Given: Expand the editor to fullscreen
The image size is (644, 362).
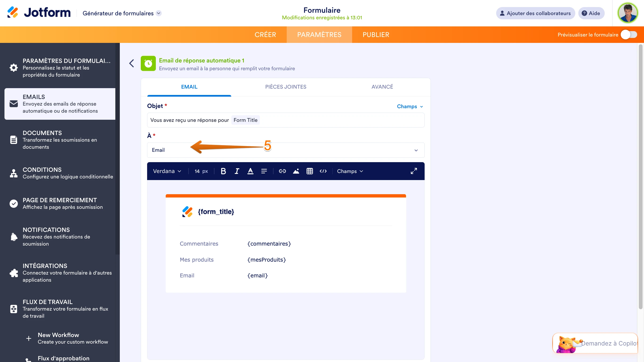Looking at the screenshot, I should coord(414,171).
